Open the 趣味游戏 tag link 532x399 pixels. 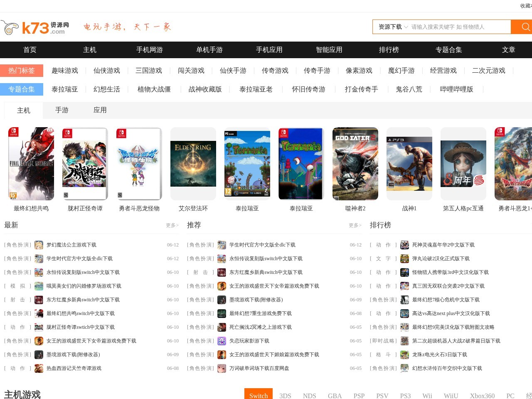pos(65,71)
